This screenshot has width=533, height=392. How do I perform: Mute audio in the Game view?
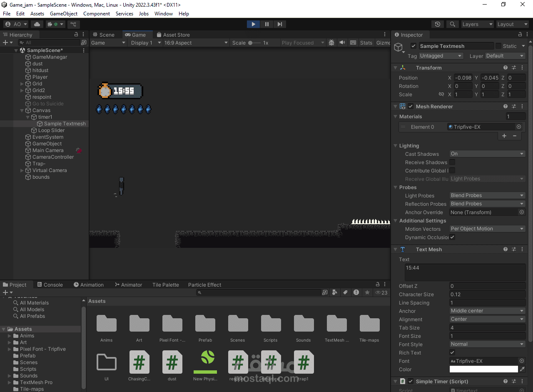342,42
